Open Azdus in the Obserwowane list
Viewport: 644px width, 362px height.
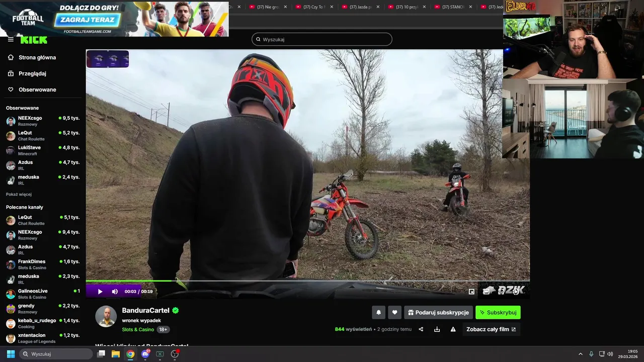pos(43,165)
